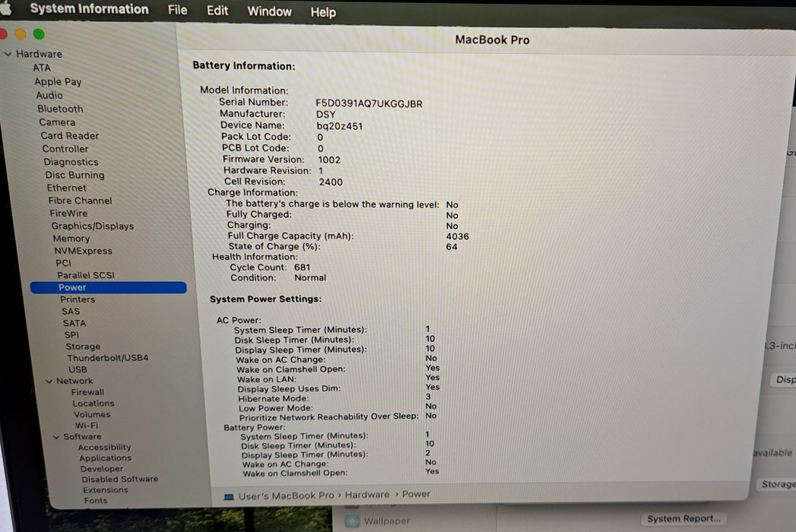This screenshot has height=532, width=796.
Task: Select Fibre Channel in the sidebar
Action: (81, 201)
